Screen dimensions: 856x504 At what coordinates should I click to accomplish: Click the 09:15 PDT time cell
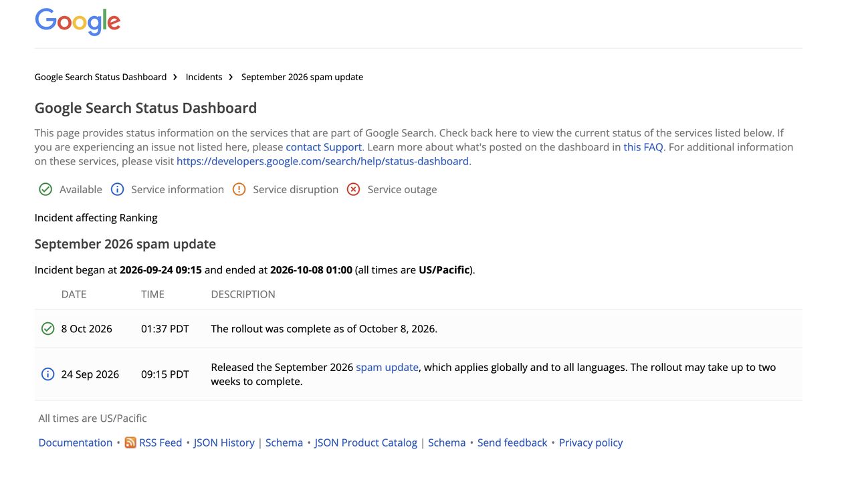[165, 374]
